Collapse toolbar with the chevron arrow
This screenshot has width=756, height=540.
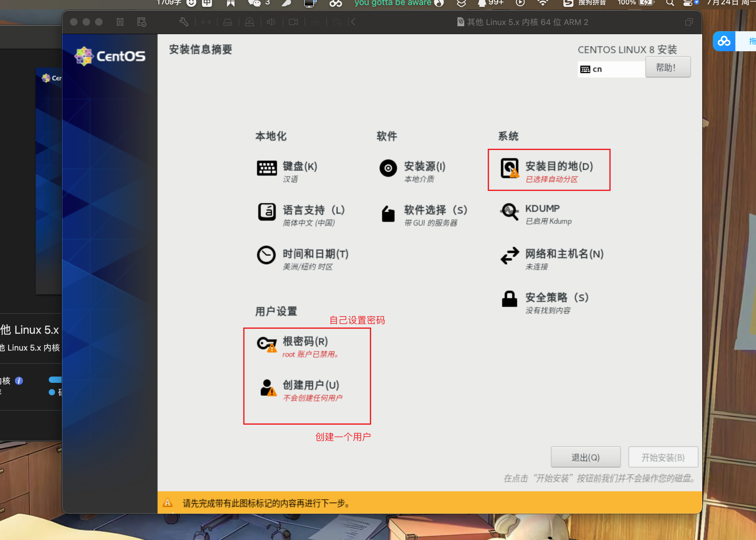353,22
